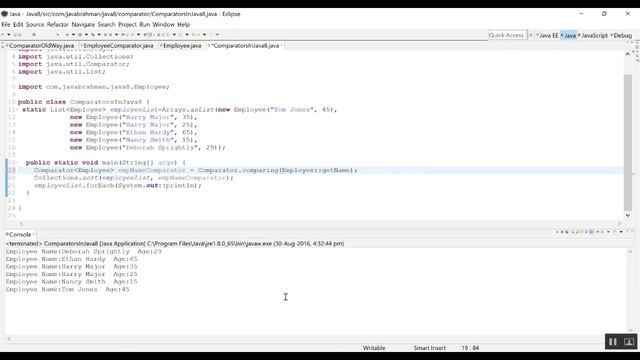Switch to Employee.java editor tab
The image size is (640, 360).
pos(182,46)
